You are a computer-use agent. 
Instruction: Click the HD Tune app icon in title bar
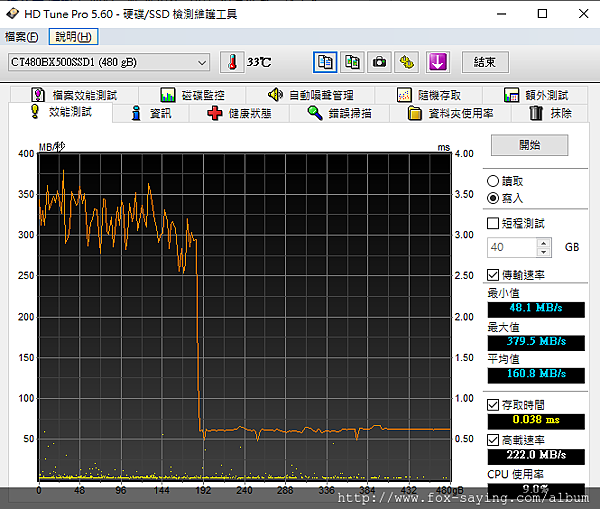coord(12,14)
